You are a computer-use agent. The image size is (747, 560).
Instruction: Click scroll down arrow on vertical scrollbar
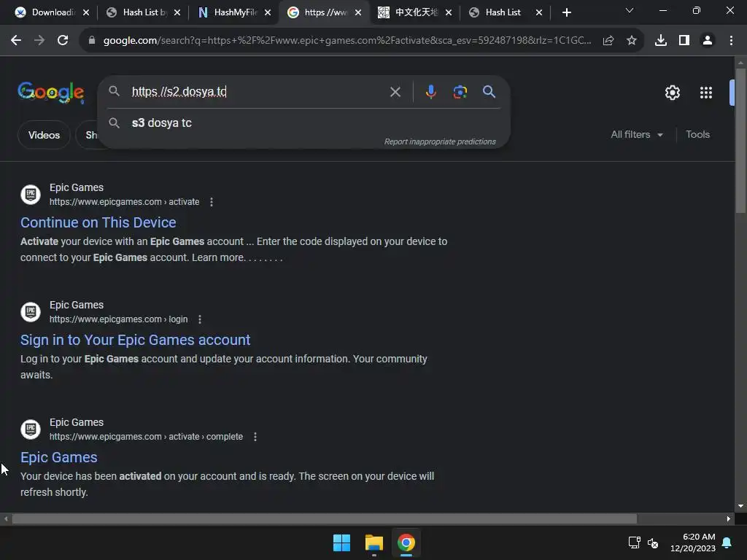pos(740,506)
